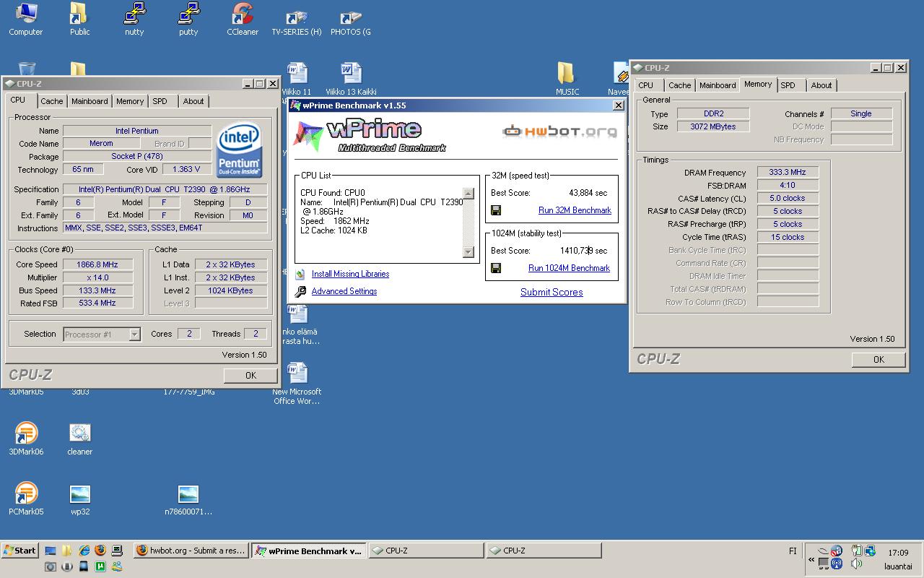Switch to Mainboard tab in left CPU-Z
924x578 pixels.
click(90, 101)
